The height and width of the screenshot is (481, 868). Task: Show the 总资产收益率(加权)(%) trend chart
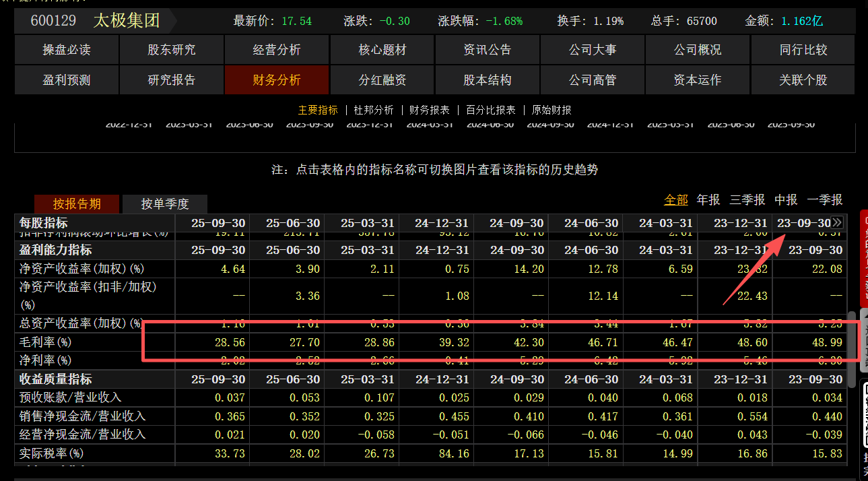82,323
